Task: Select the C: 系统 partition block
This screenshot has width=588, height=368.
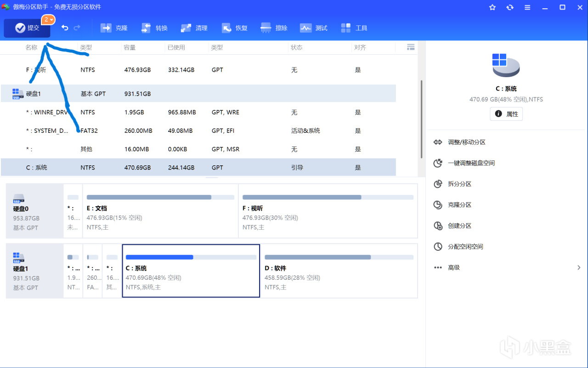Action: [191, 271]
